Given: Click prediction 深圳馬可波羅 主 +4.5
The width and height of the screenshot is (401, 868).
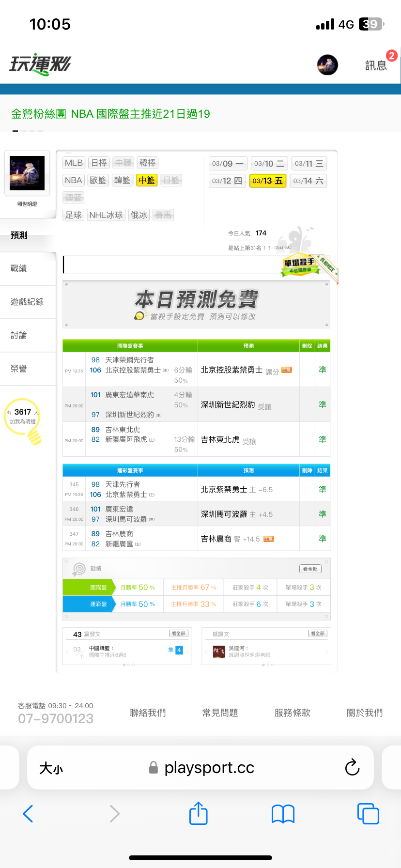Looking at the screenshot, I should tap(237, 514).
